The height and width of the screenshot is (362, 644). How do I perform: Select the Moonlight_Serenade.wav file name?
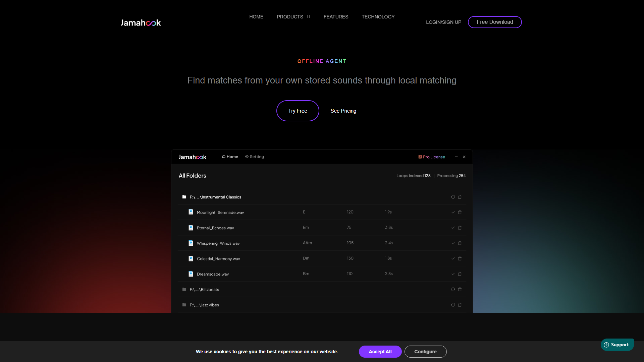click(x=220, y=213)
